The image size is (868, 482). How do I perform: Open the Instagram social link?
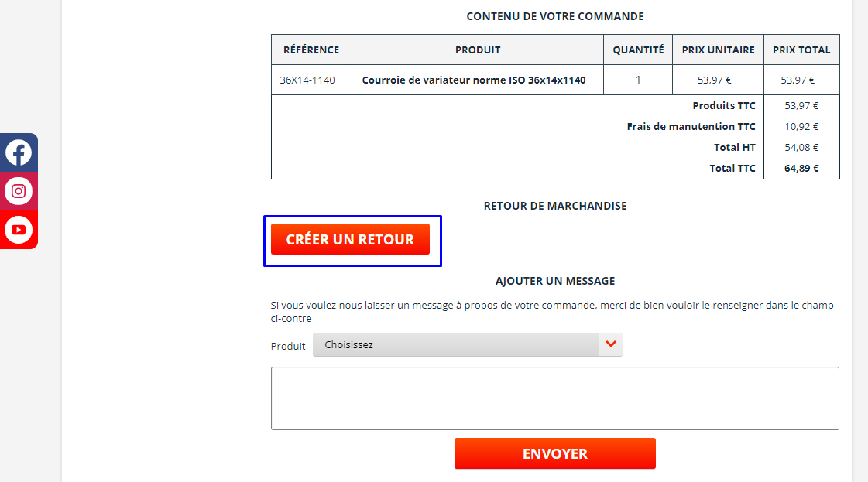coord(19,191)
